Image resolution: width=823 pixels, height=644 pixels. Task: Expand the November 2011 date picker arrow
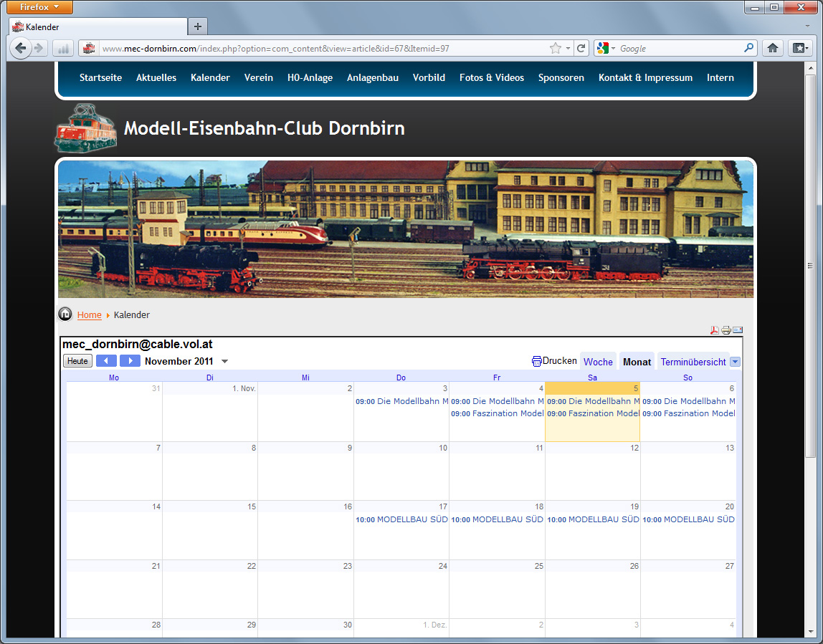(224, 361)
